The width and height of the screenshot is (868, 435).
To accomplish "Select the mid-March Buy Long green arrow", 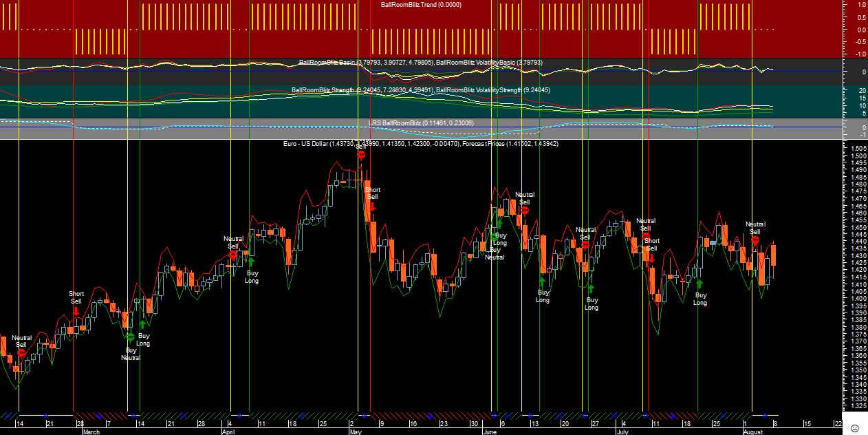I will (x=143, y=324).
